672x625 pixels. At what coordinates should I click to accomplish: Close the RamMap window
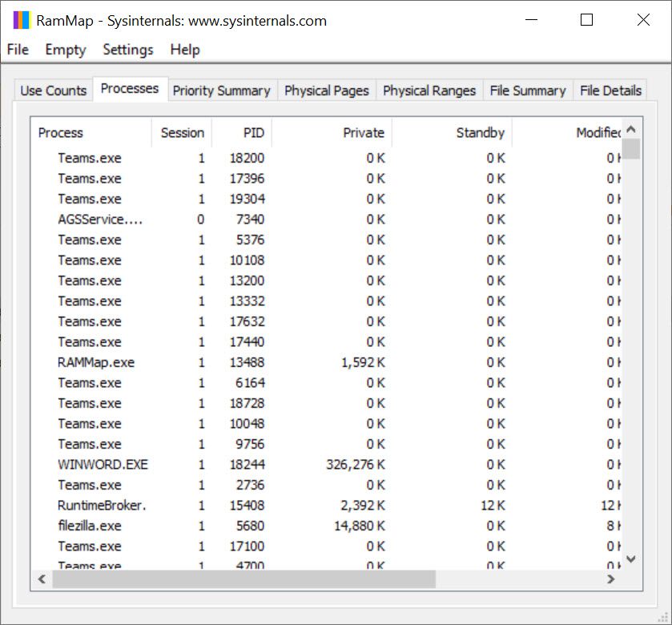pyautogui.click(x=643, y=20)
